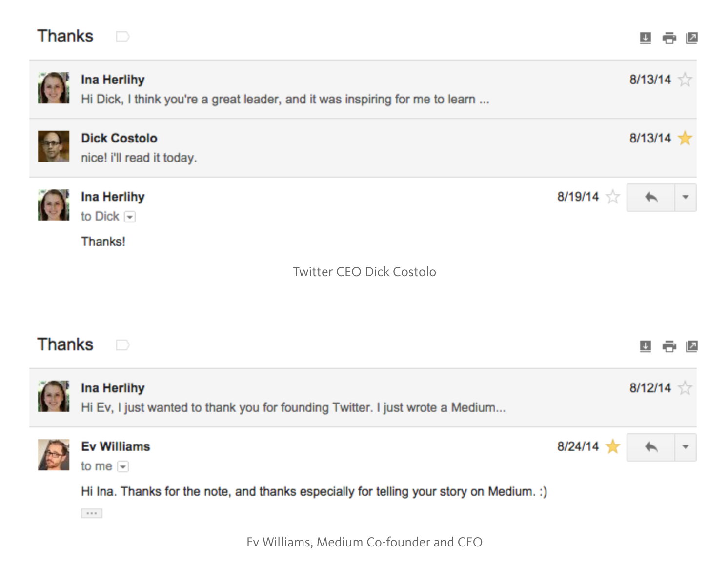Star Ina Herlihy's 8/19/14 message
The image size is (728, 566).
613,197
